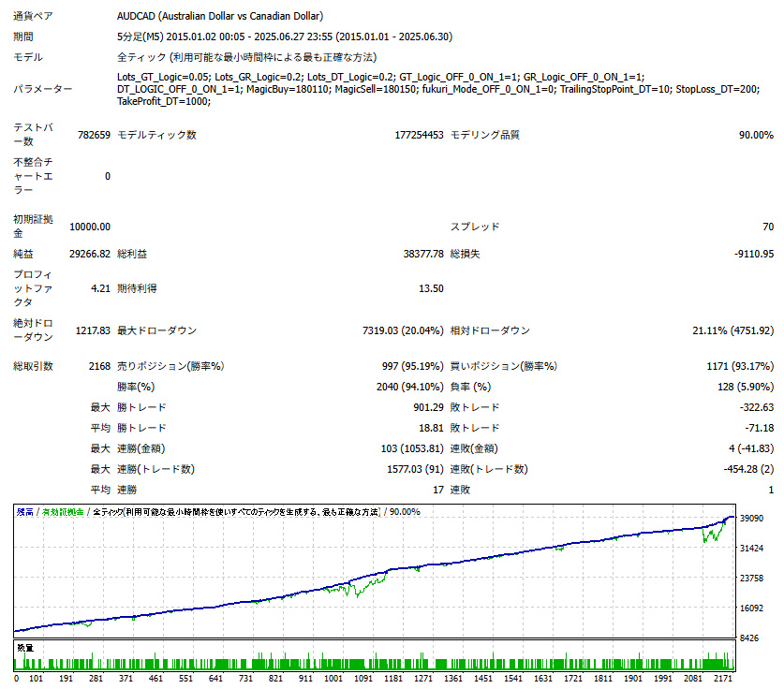The height and width of the screenshot is (689, 784).
Task: Click the loss rate value 128 (5.90%)
Action: click(x=746, y=387)
